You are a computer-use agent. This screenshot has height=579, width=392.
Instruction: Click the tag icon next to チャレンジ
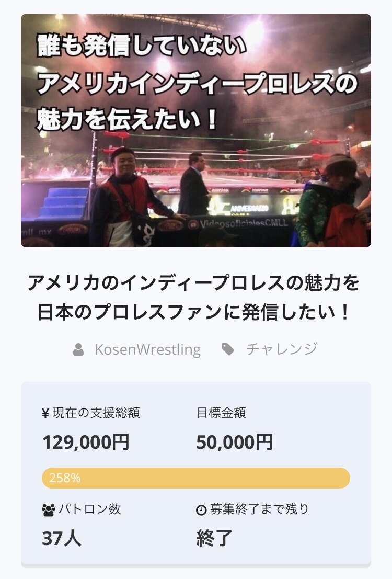coord(228,349)
